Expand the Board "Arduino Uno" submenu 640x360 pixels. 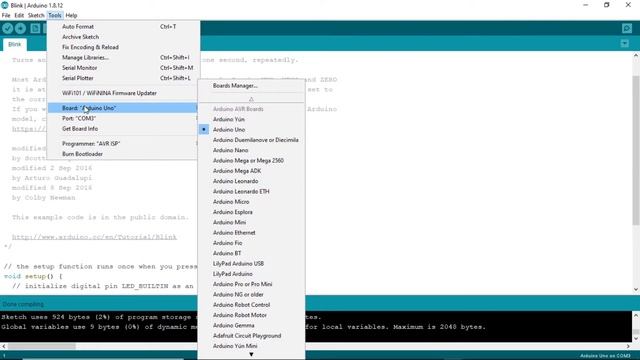(x=122, y=108)
